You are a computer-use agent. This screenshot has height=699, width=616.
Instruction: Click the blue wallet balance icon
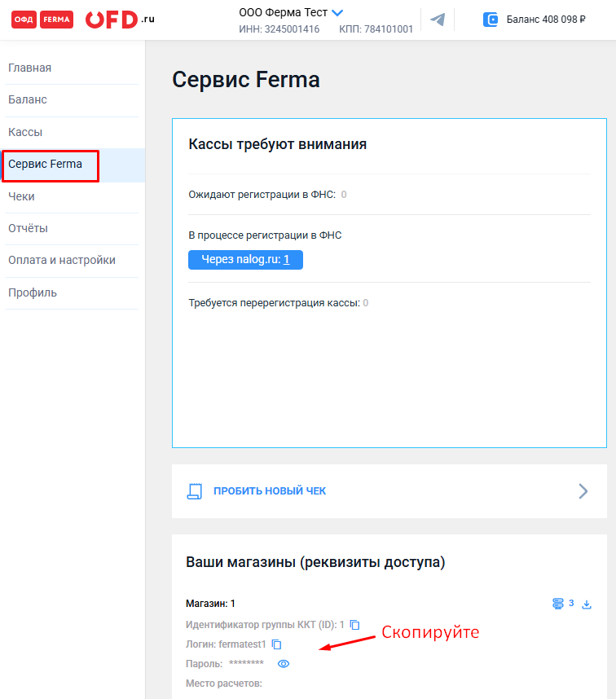(491, 20)
